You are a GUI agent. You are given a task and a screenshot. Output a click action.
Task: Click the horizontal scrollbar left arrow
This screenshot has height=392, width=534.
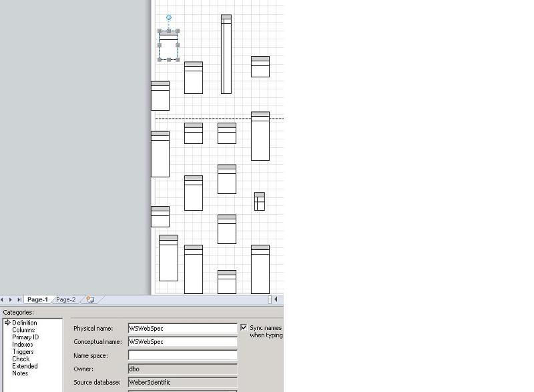point(276,300)
